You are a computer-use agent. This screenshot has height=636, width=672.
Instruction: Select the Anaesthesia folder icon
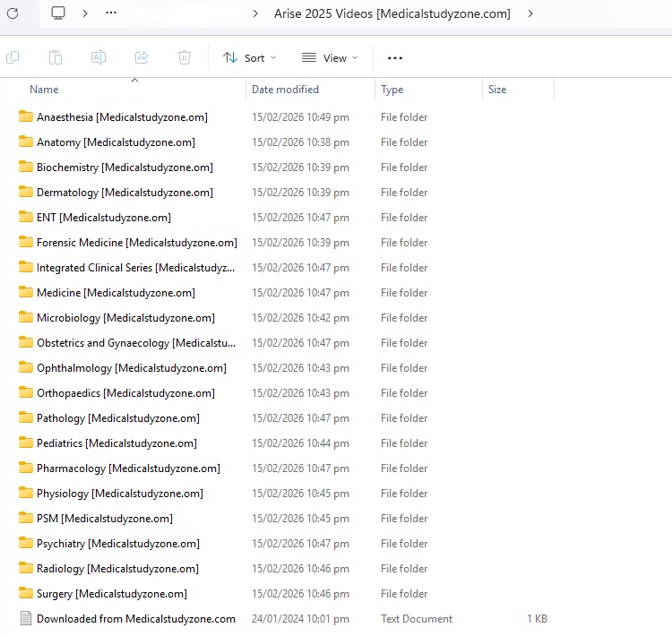[x=25, y=117]
